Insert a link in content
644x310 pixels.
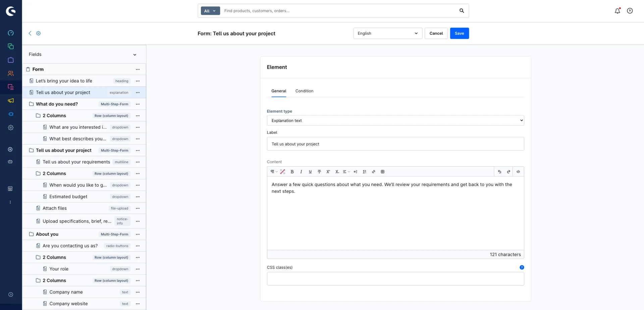point(374,172)
